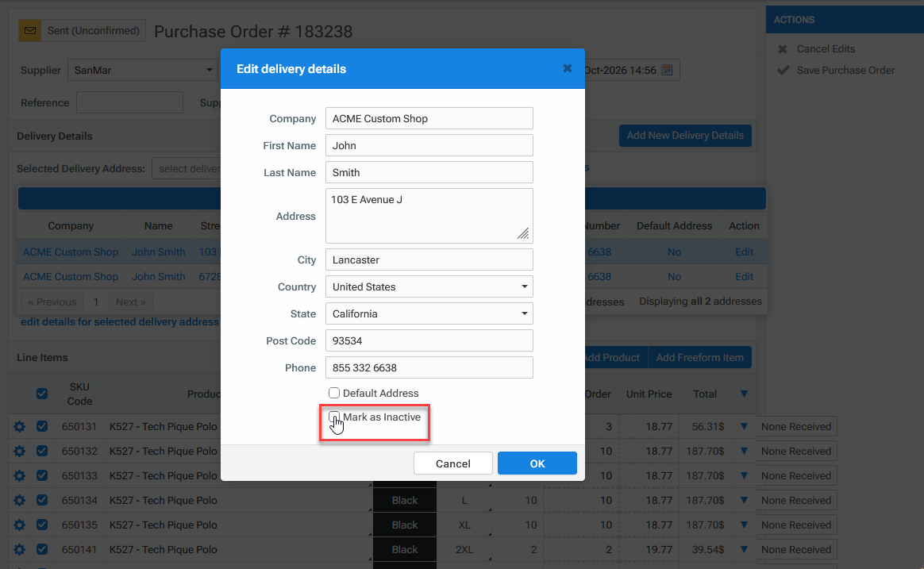The width and height of the screenshot is (924, 569).
Task: Expand row arrow for 56.31$ total
Action: pyautogui.click(x=744, y=426)
